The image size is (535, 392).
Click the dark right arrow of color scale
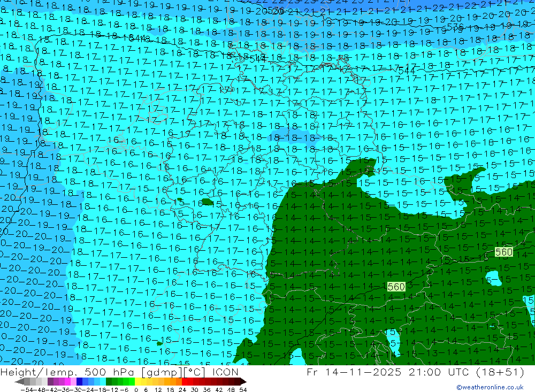pyautogui.click(x=243, y=382)
